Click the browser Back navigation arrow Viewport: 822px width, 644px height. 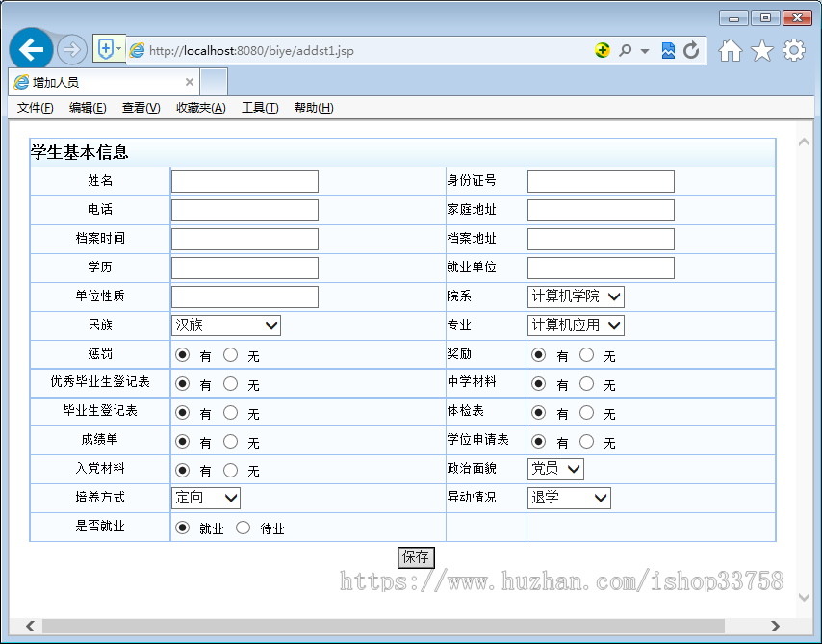[30, 49]
